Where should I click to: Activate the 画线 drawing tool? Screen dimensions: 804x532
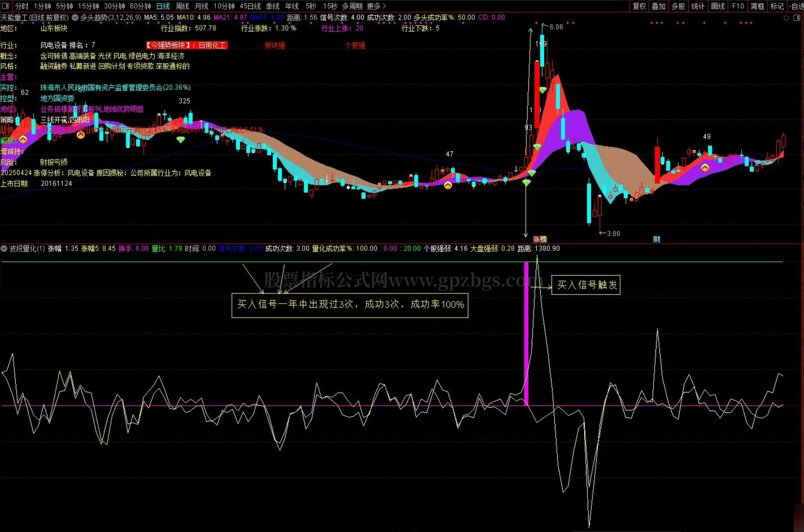tap(718, 6)
